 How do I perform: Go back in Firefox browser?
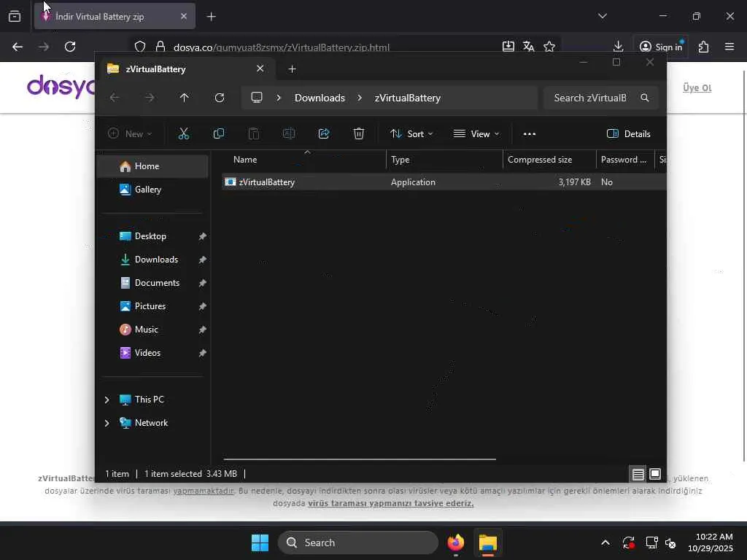pyautogui.click(x=18, y=47)
